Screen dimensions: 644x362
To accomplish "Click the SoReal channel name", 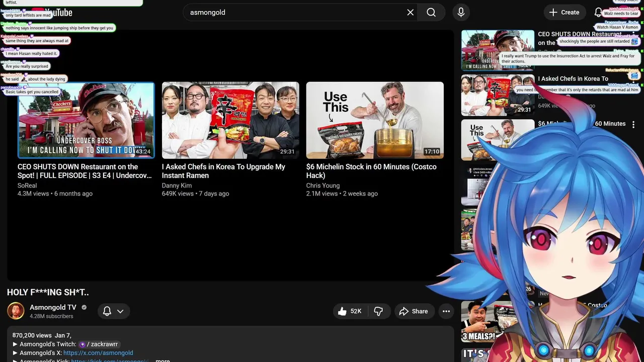I will [x=27, y=186].
